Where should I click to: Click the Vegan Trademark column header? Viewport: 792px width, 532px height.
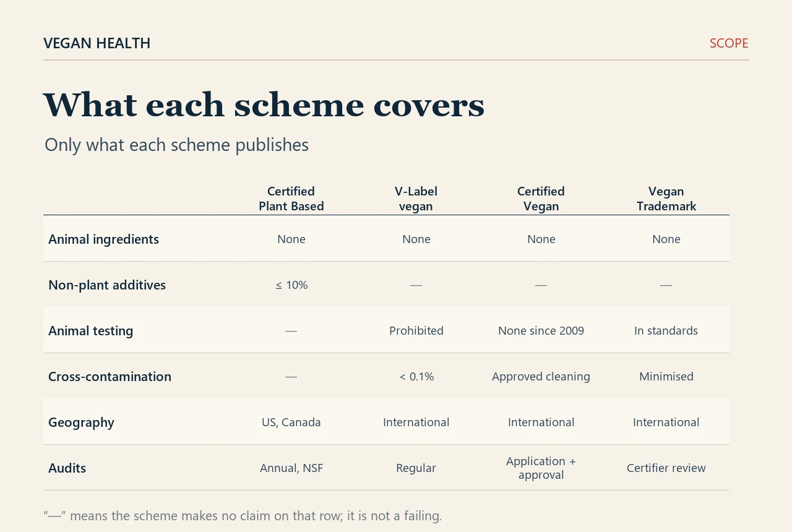point(666,199)
